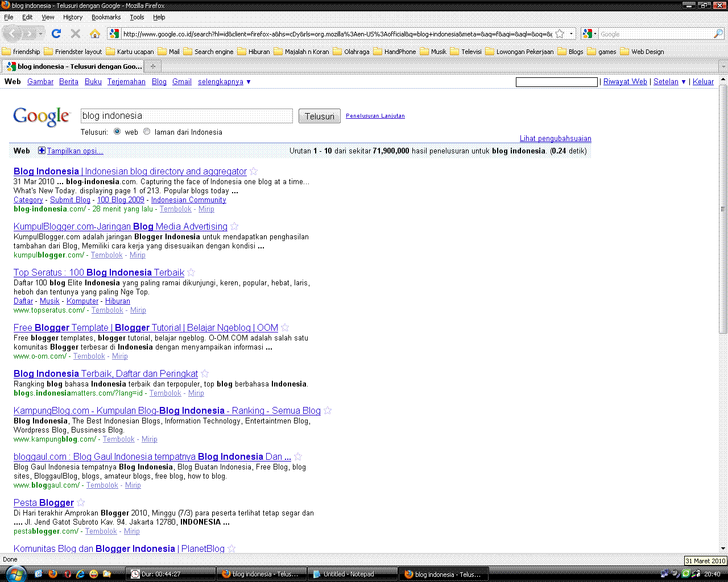
Task: Launch Internet Explorer from quick launch
Action: pyautogui.click(x=80, y=574)
